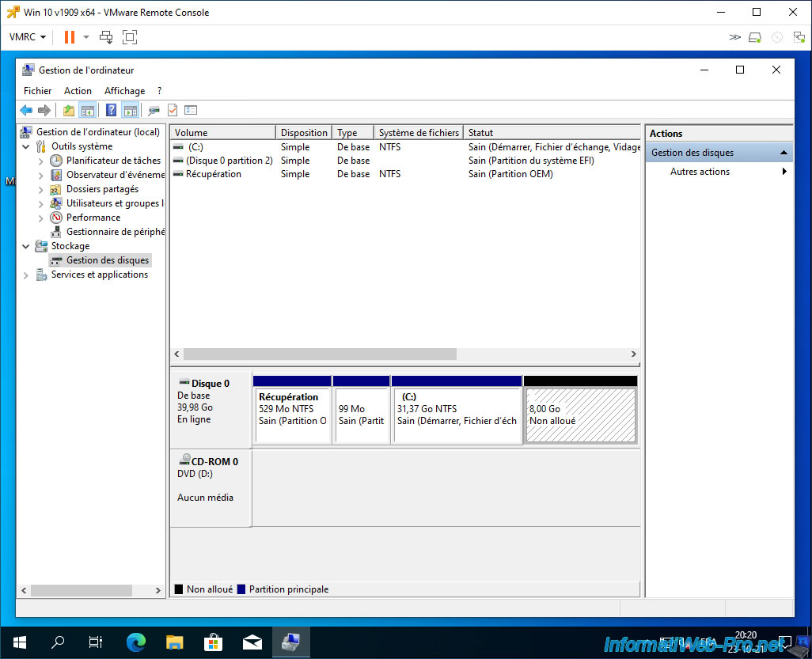The width and height of the screenshot is (812, 659).
Task: Pause the virtual machine in VMRC
Action: click(x=70, y=37)
